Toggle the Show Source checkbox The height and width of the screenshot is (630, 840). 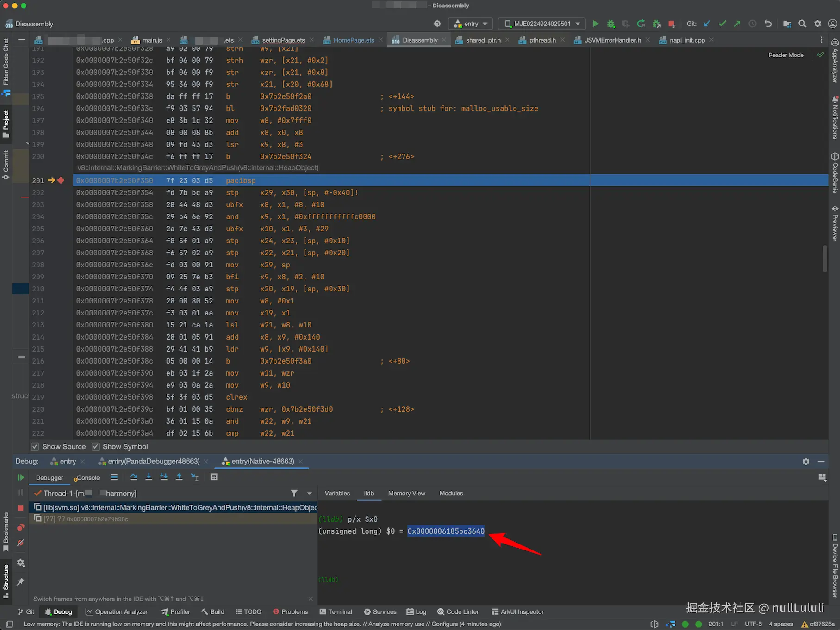pyautogui.click(x=35, y=446)
